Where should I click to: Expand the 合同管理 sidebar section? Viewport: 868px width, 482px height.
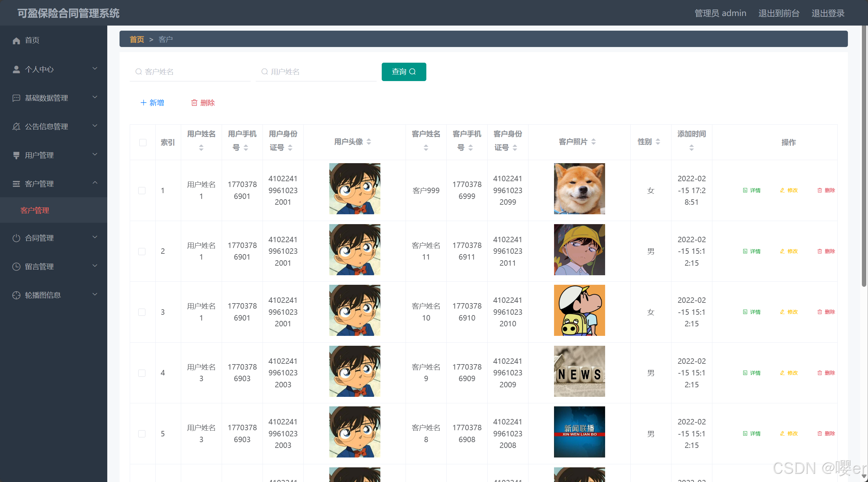click(x=95, y=237)
